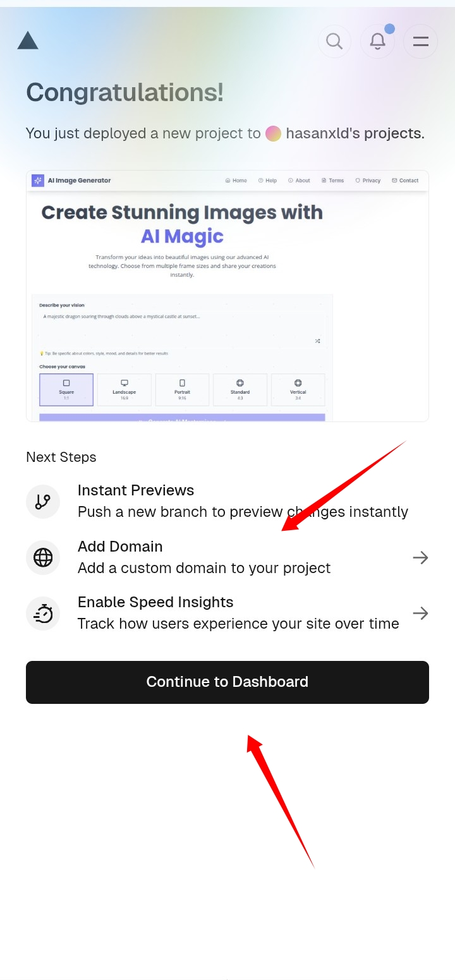Click the arrow beside Enable Speed Insights
The height and width of the screenshot is (980, 455).
pyautogui.click(x=420, y=613)
